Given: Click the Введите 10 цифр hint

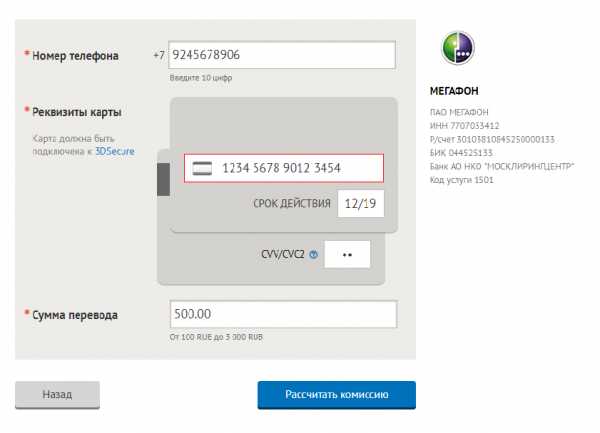Looking at the screenshot, I should coord(201,78).
